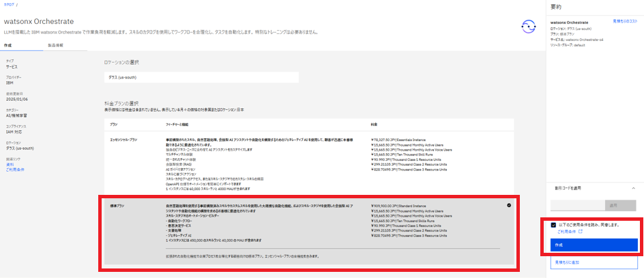Click the プラン column header in pricing table

point(113,125)
